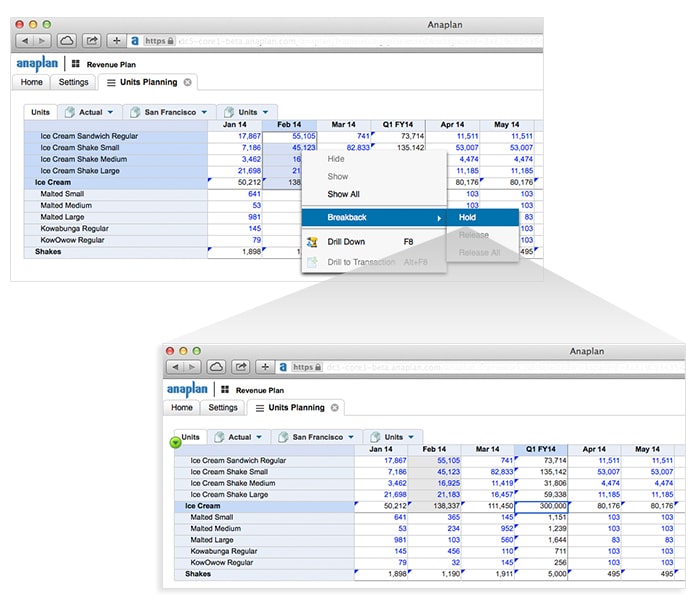Select May 14 column header in bottom window
Screen dimensions: 700x600
click(x=647, y=449)
